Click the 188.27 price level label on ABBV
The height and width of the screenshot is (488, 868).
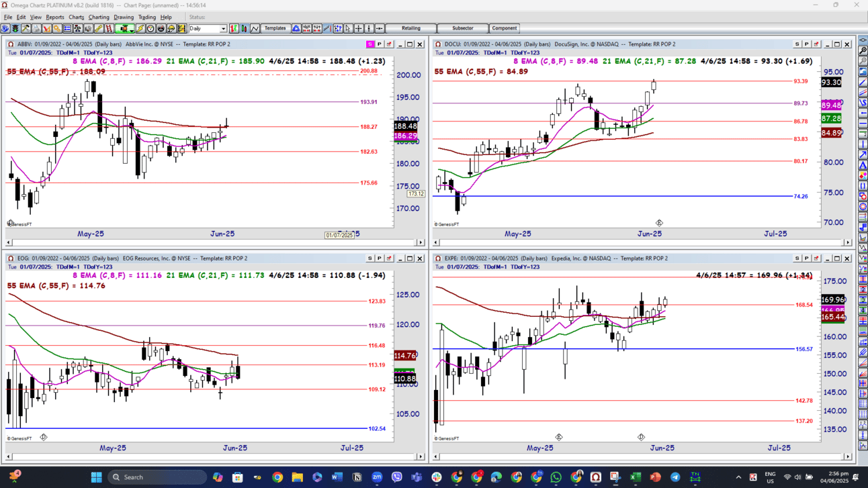[369, 126]
